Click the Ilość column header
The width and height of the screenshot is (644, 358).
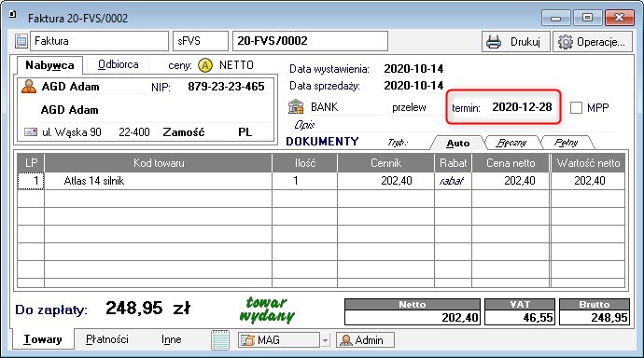[x=304, y=163]
